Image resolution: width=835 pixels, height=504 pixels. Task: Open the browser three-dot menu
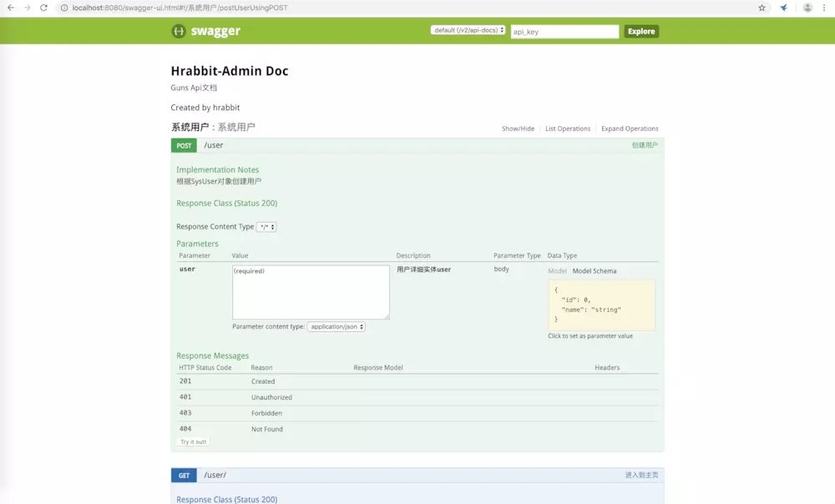pos(824,8)
